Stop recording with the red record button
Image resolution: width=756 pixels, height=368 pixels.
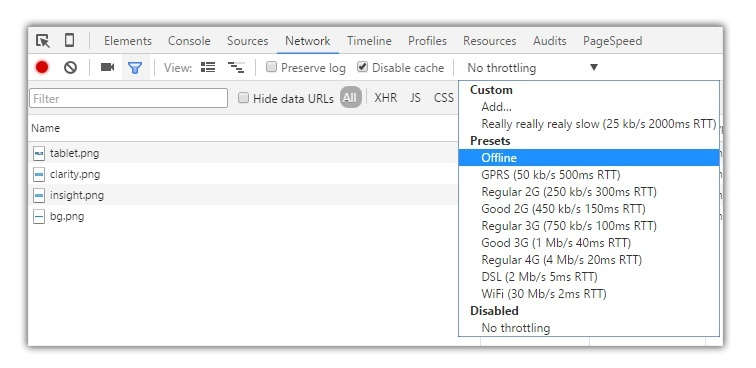tap(42, 68)
